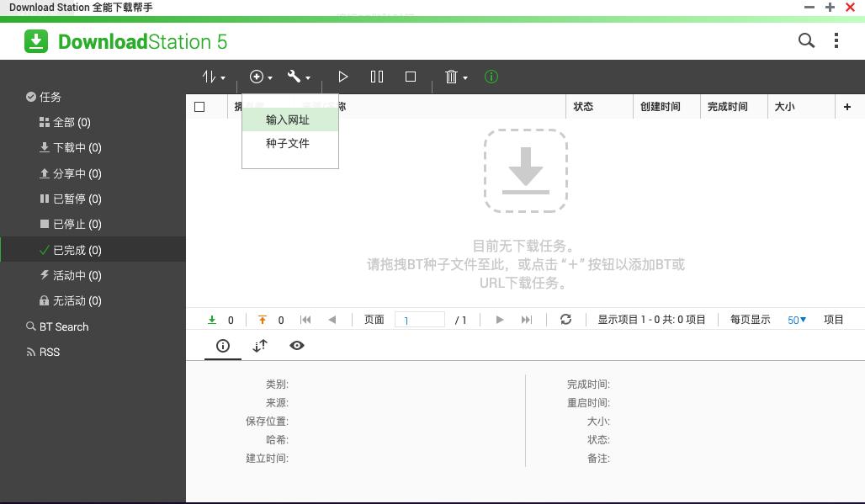The width and height of the screenshot is (865, 504).
Task: Stop all tasks with the stop icon
Action: coord(410,77)
